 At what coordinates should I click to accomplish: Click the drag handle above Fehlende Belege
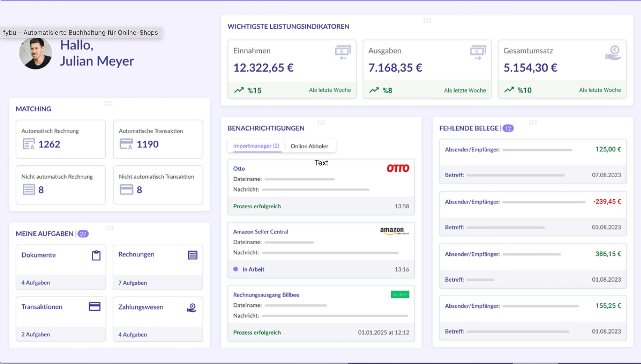[533, 123]
